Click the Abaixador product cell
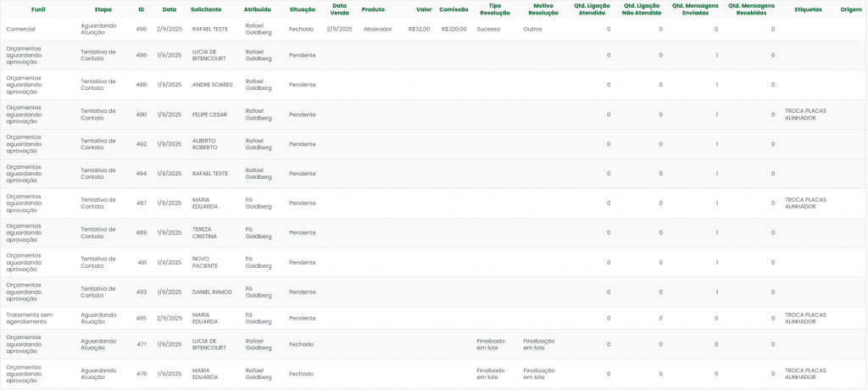Screen dimensions: 868x390 coord(377,29)
